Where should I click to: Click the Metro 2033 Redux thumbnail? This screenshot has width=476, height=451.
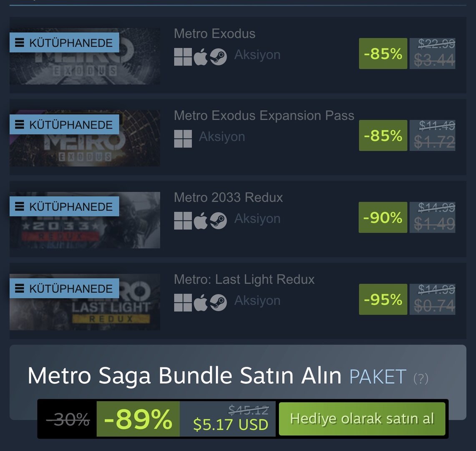coord(85,220)
